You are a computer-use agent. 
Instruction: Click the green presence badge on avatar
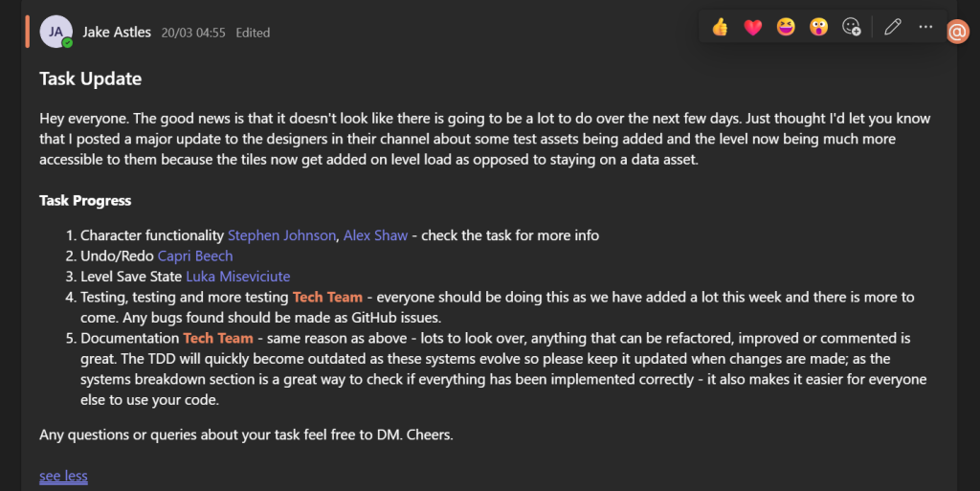pyautogui.click(x=68, y=43)
